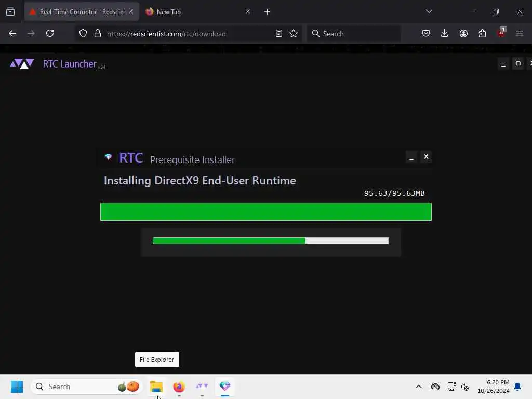Open RTC Launcher taskbar icon

[202, 387]
